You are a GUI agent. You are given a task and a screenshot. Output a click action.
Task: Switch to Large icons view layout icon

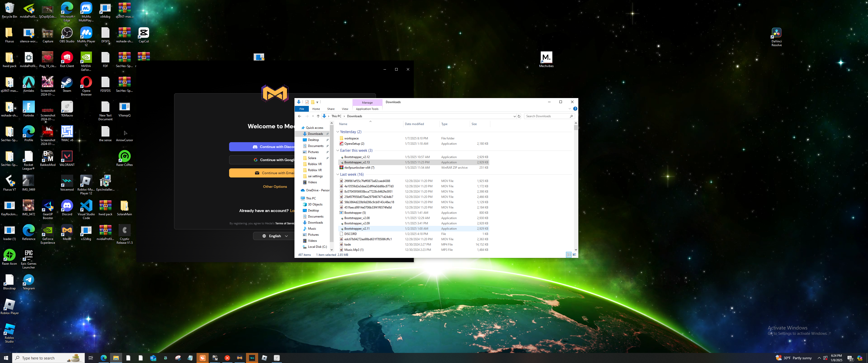[574, 255]
